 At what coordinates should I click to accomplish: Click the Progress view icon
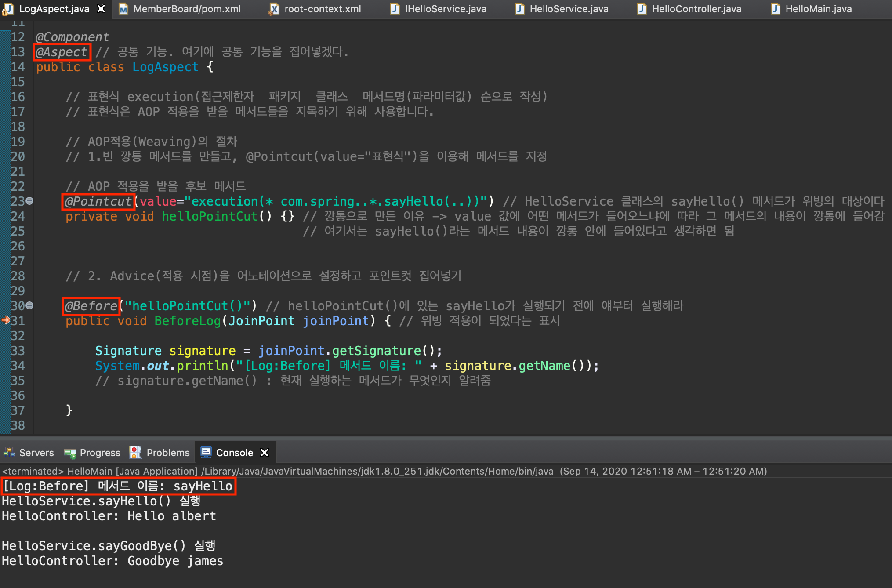coord(70,453)
